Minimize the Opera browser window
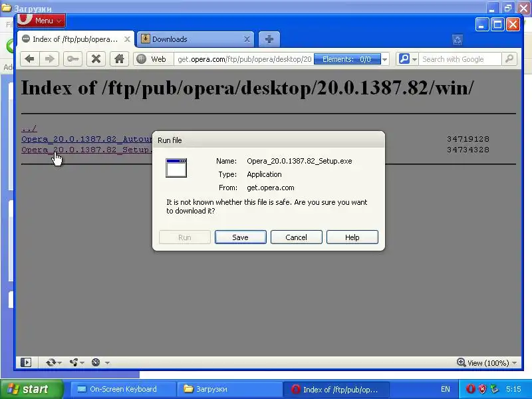This screenshot has width=532, height=399. click(x=481, y=25)
